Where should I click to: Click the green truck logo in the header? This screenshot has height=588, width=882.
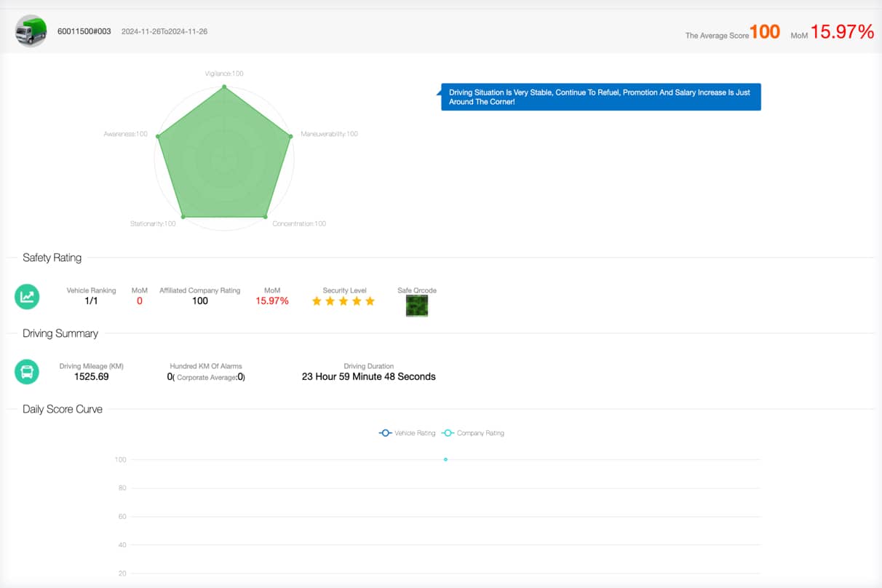(31, 31)
